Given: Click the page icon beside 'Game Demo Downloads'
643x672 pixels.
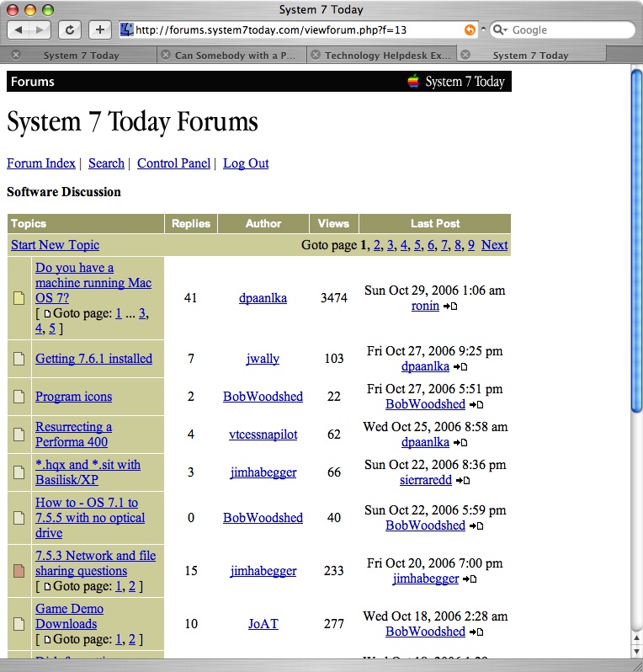Looking at the screenshot, I should click(19, 624).
